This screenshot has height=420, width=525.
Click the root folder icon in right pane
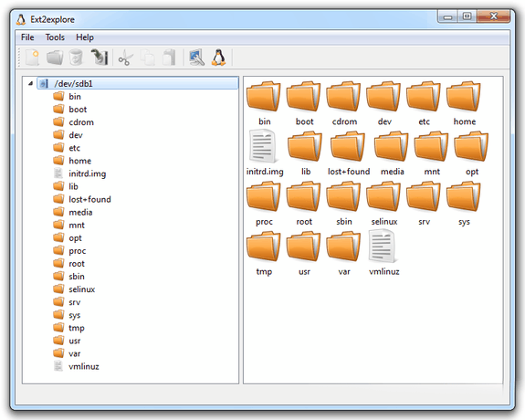pos(304,197)
